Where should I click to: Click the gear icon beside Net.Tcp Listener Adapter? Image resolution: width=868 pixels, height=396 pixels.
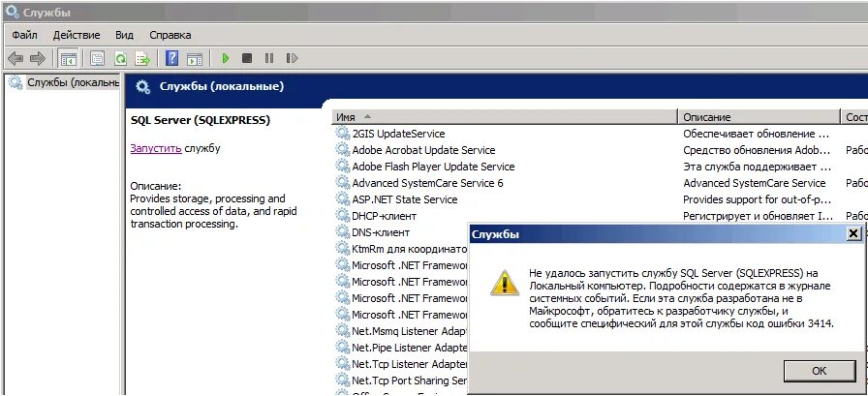343,364
